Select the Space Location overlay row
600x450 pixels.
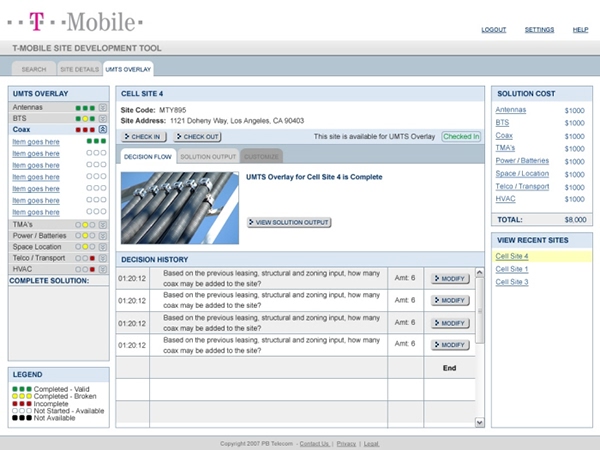(x=59, y=247)
